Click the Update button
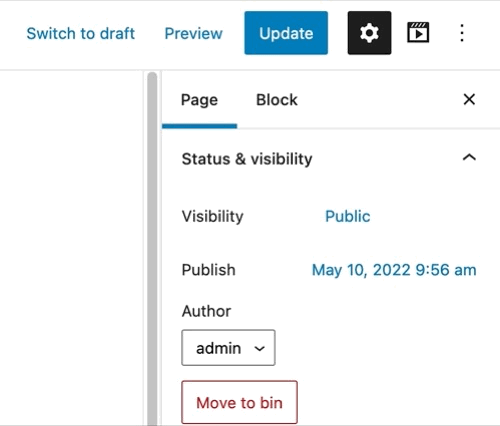500x426 pixels. pyautogui.click(x=286, y=33)
